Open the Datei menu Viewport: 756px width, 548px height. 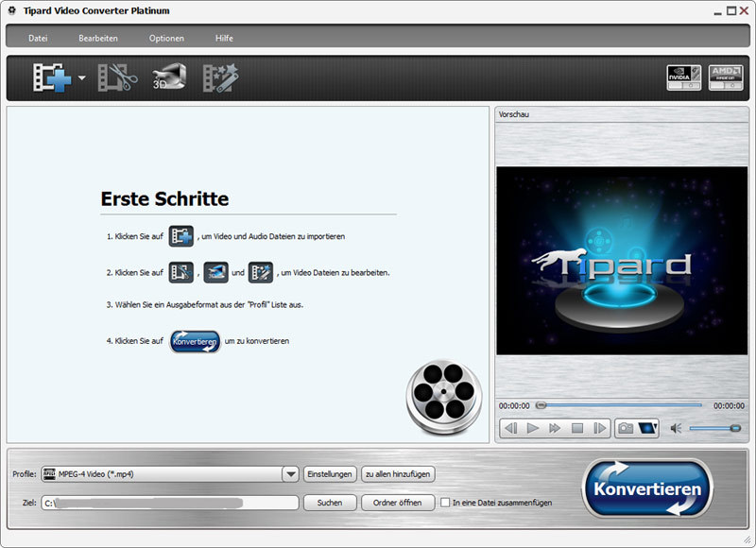(x=38, y=38)
